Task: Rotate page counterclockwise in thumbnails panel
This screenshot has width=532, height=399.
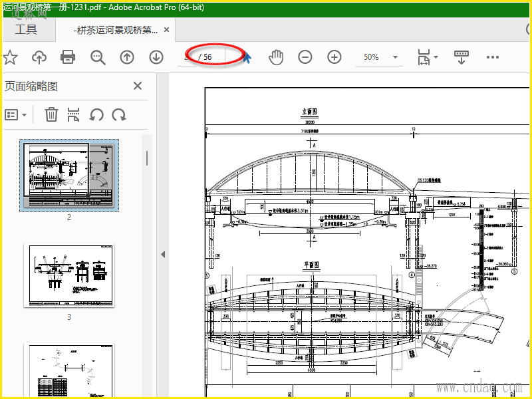Action: 97,114
